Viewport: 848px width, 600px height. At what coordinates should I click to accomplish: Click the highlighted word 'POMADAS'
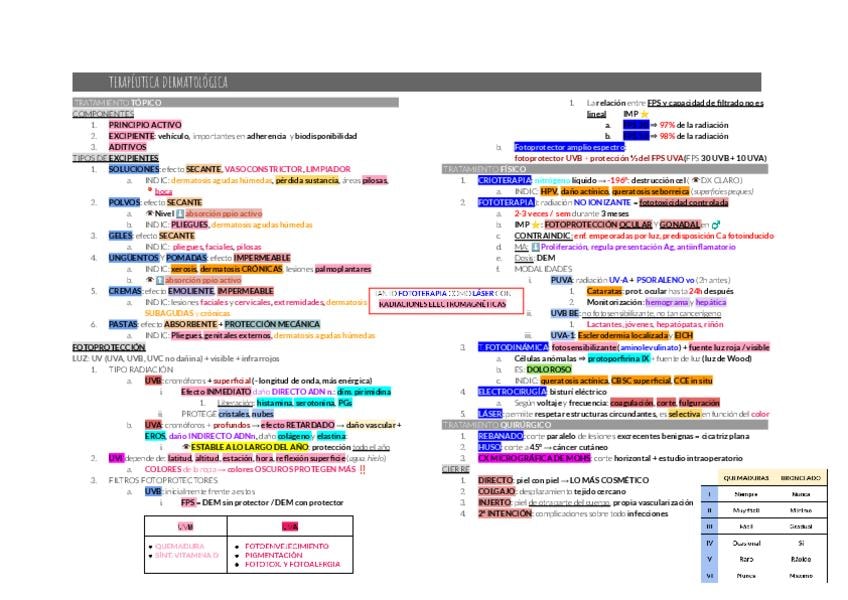(x=187, y=258)
